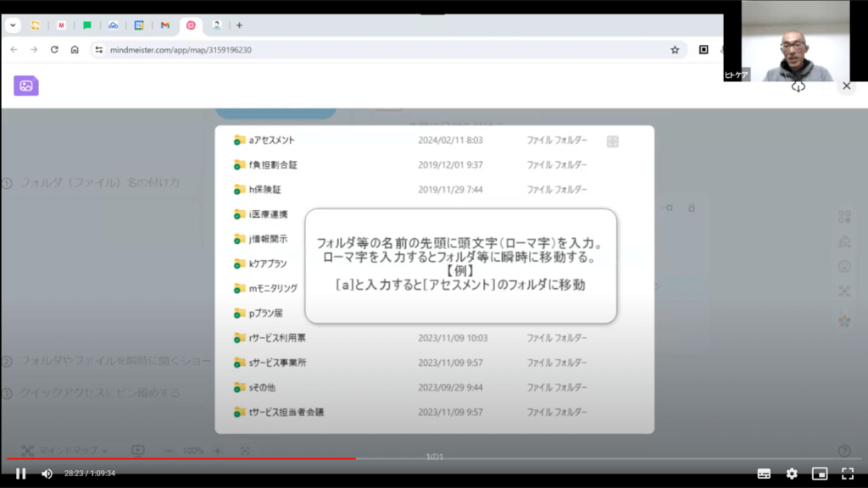Toggle video subtitles on
868x488 pixels.
(x=764, y=473)
